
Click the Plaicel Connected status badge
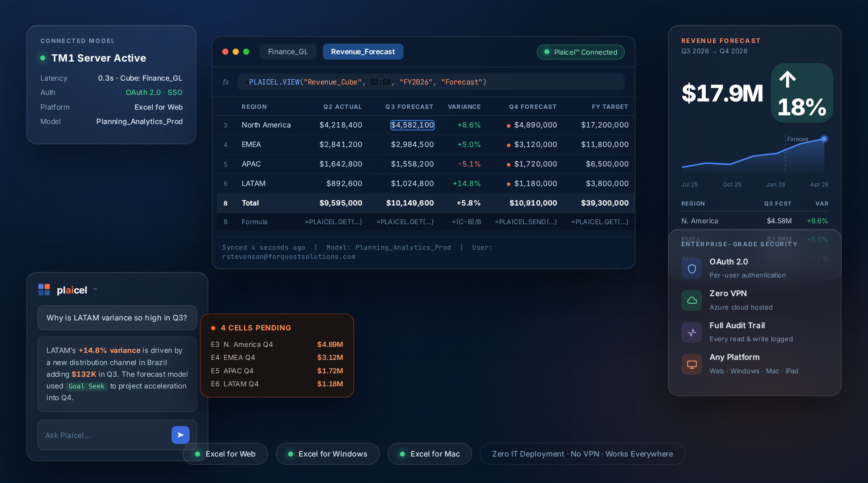pyautogui.click(x=581, y=52)
